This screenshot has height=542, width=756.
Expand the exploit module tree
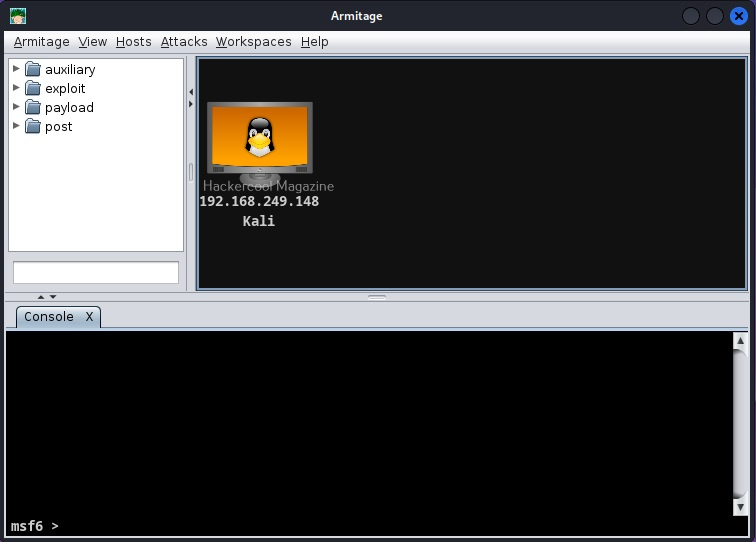pyautogui.click(x=16, y=87)
